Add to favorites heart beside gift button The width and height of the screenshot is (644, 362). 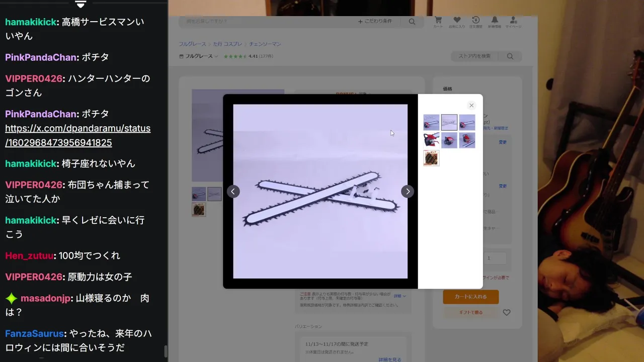click(507, 312)
